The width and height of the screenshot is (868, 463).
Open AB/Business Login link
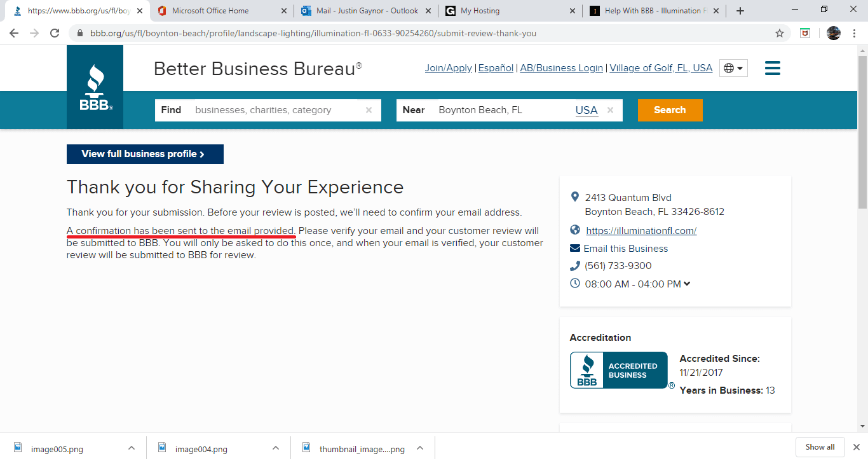point(562,68)
